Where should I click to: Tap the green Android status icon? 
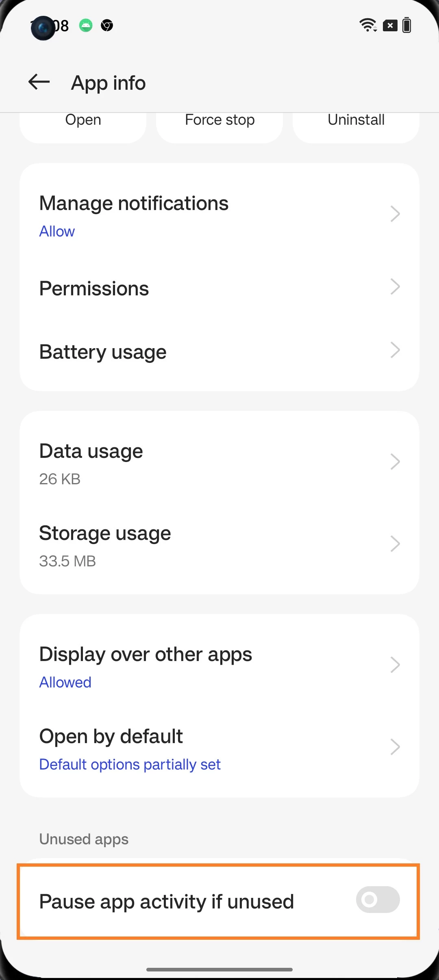(85, 26)
